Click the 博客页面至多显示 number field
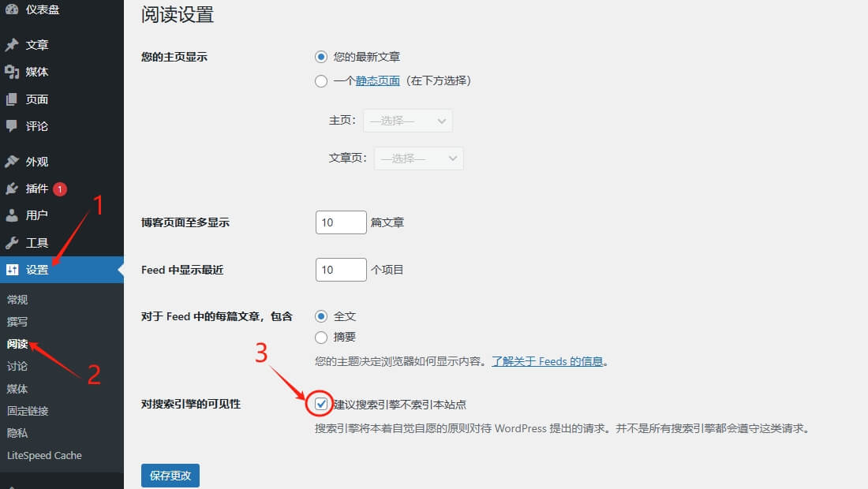 340,222
